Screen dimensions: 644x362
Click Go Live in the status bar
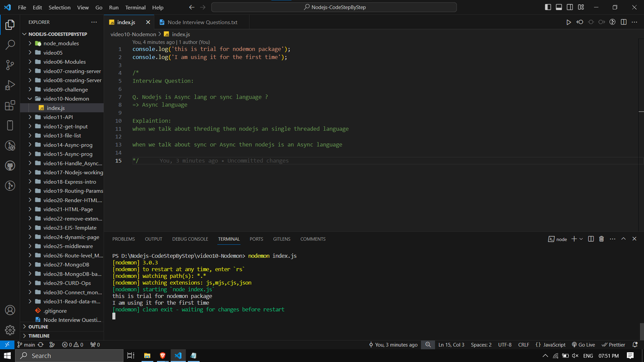click(x=583, y=345)
